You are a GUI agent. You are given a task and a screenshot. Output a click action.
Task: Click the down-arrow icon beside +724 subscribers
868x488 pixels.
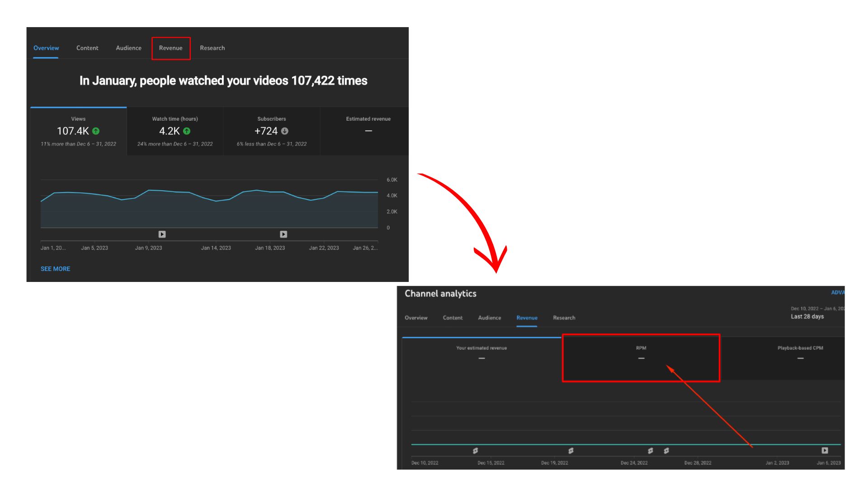coord(285,131)
